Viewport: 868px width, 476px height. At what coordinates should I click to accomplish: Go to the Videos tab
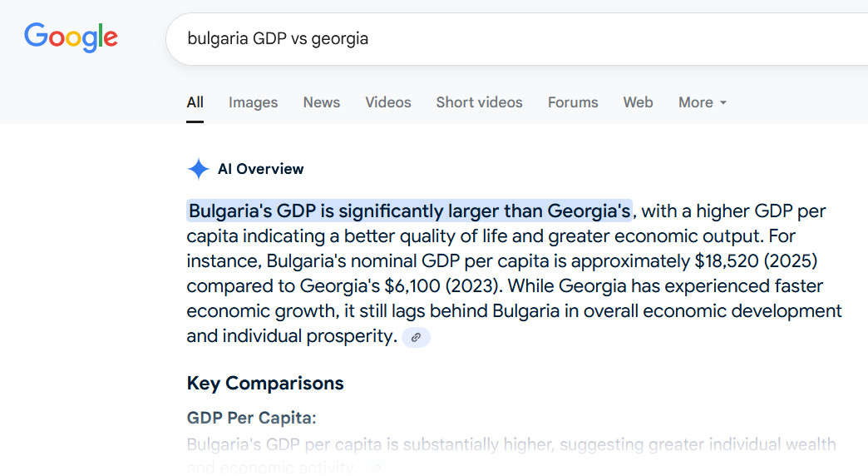(x=387, y=102)
